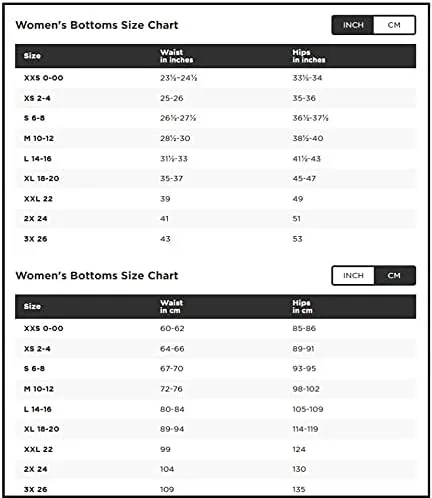
Task: Click the Waist in cm column header
Action: tap(171, 307)
